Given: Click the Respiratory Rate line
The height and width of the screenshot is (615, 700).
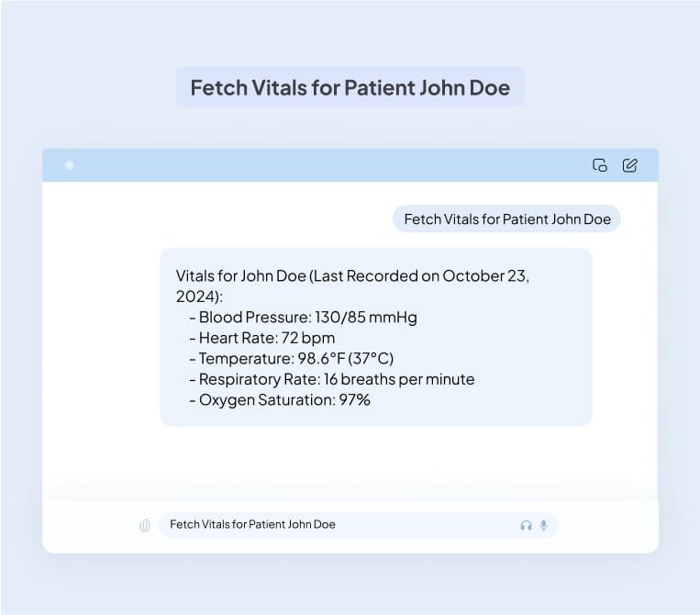Looking at the screenshot, I should 337,378.
